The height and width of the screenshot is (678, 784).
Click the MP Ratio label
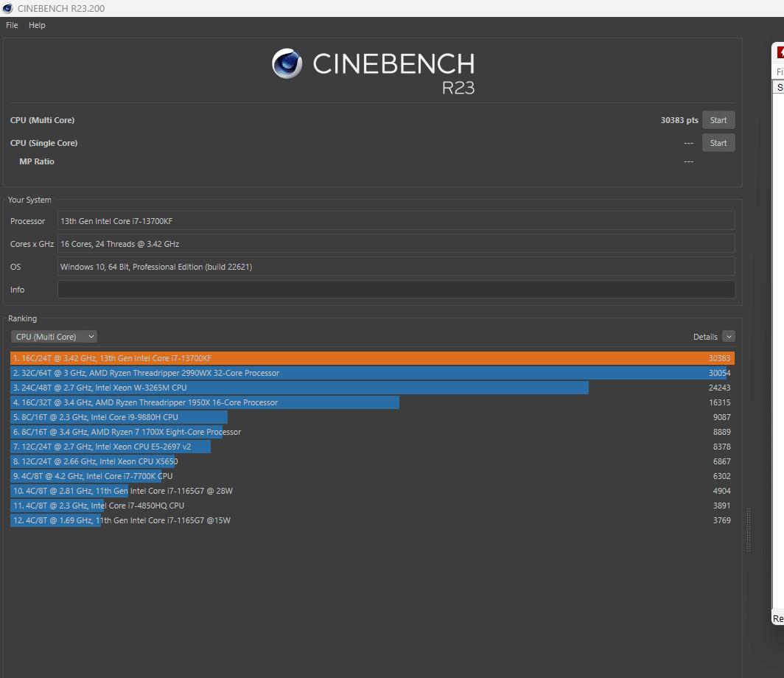pyautogui.click(x=37, y=161)
